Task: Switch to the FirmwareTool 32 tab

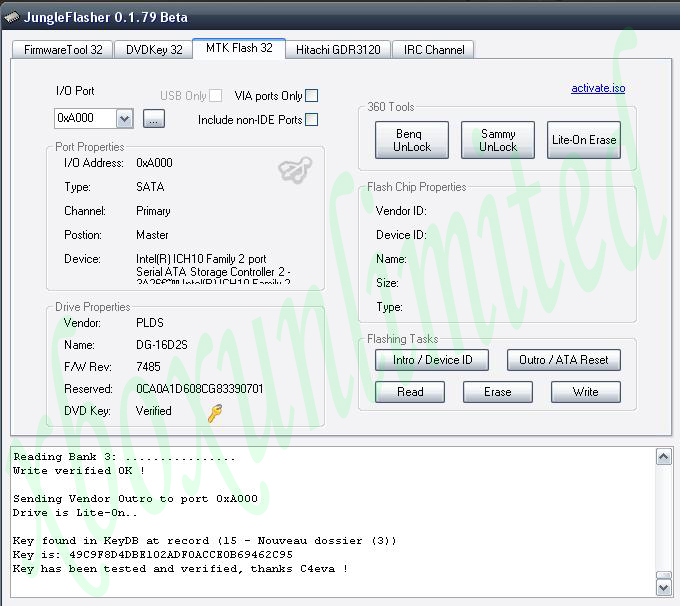Action: pyautogui.click(x=63, y=49)
